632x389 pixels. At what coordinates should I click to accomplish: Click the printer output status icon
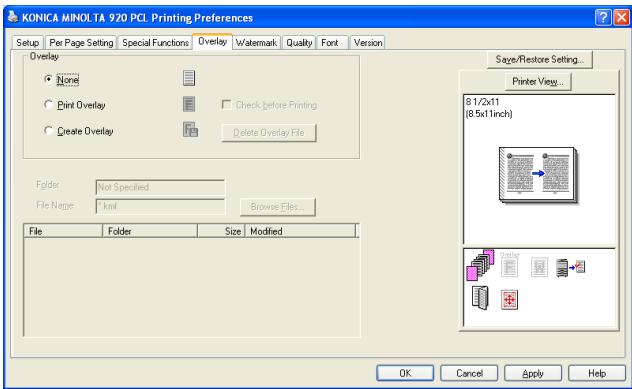point(570,268)
